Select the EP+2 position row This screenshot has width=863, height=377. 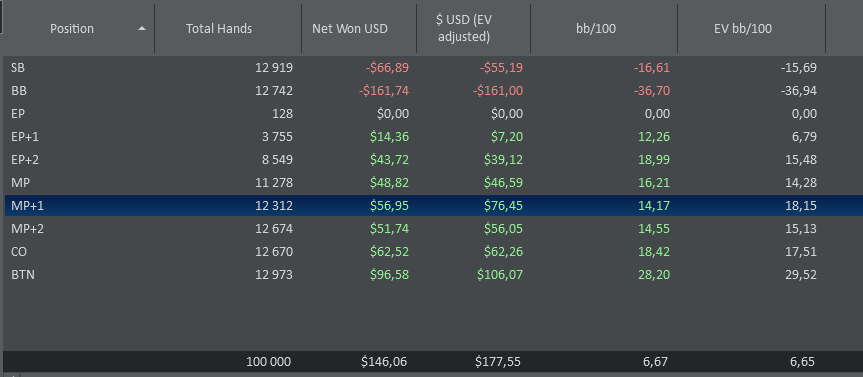[x=433, y=160]
